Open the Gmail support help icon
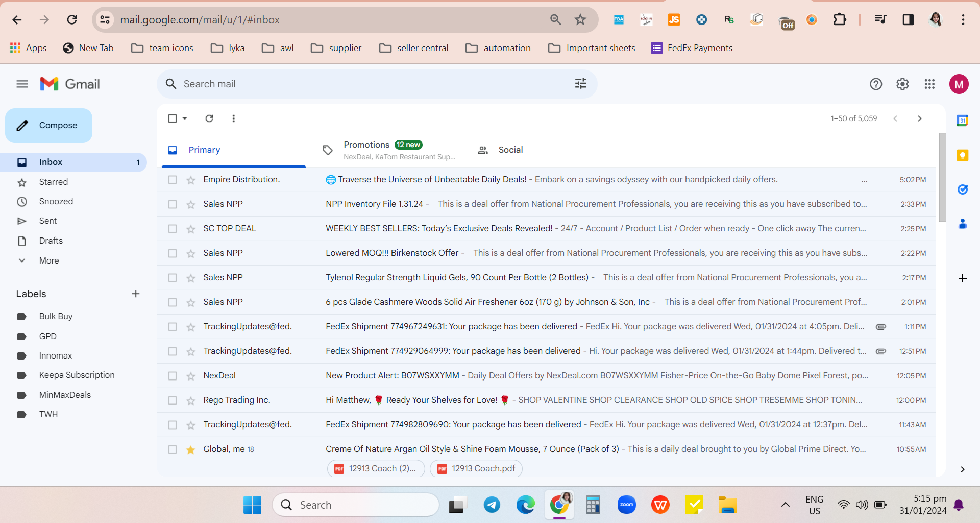Image resolution: width=980 pixels, height=523 pixels. [876, 84]
